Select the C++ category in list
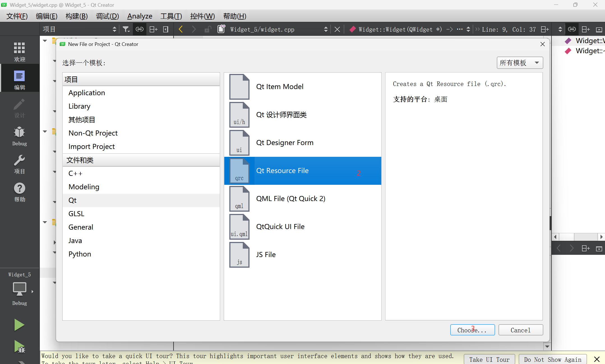Viewport: 605px width, 364px height. [75, 174]
